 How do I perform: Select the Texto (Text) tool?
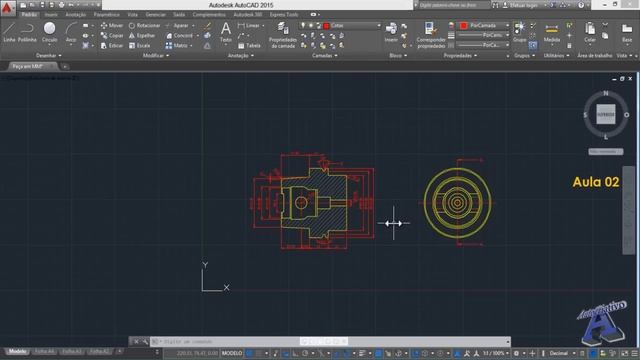(x=226, y=32)
